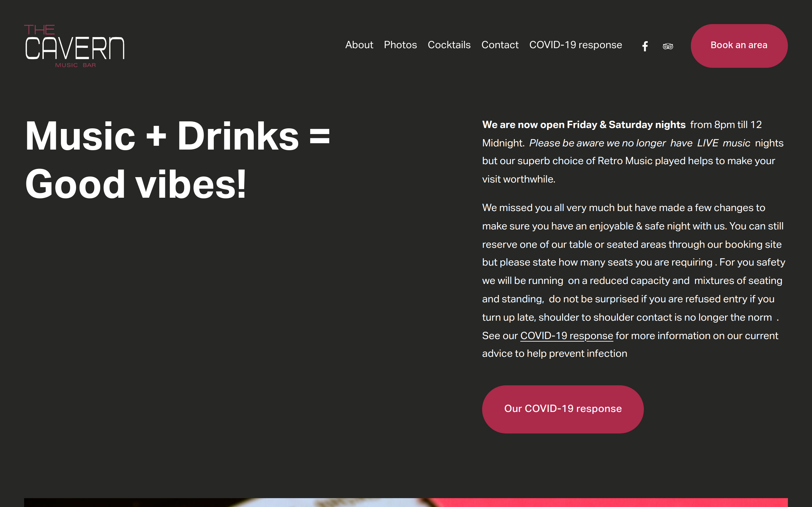Select Cocktails in the navigation
The image size is (812, 507).
click(x=449, y=45)
